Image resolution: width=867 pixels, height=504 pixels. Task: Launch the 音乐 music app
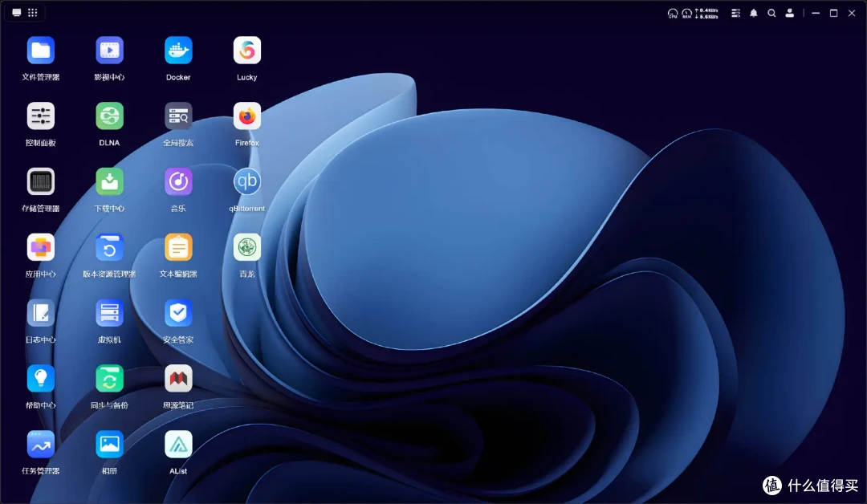pos(178,182)
